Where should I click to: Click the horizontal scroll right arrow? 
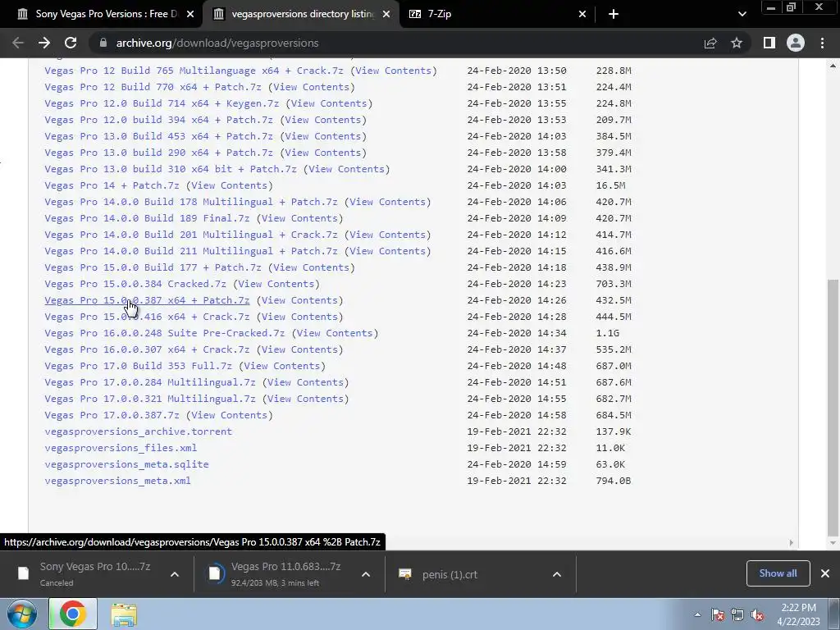(x=792, y=543)
